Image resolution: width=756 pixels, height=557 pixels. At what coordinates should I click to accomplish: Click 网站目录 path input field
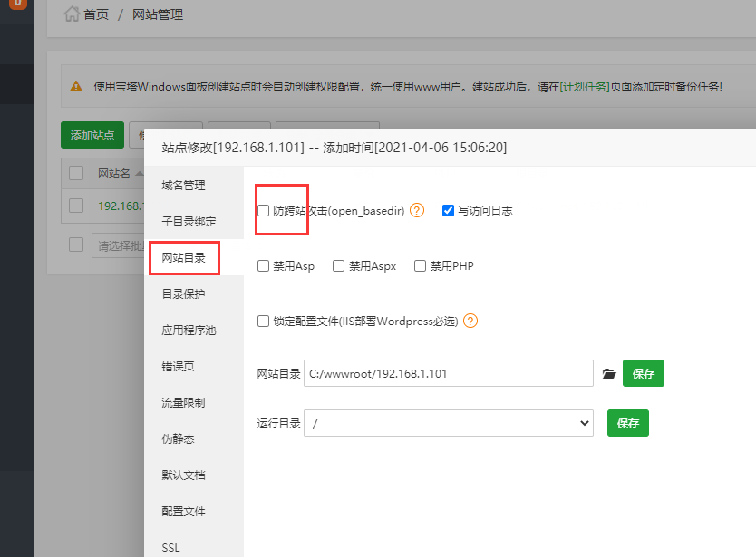point(449,373)
